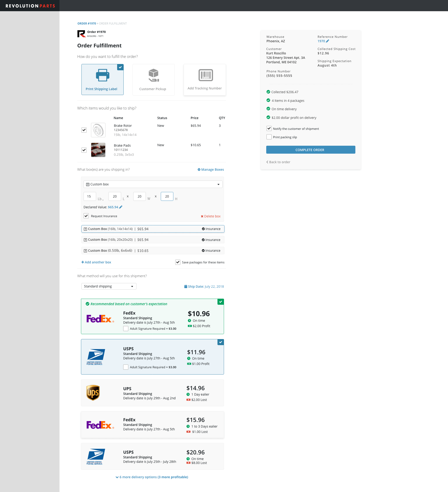Screen dimensions: 448x492
Task: Click the red X Delete box icon
Action: pyautogui.click(x=202, y=216)
